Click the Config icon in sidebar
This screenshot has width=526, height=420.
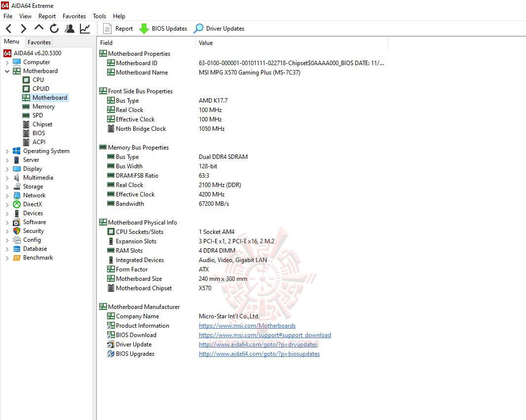[x=17, y=240]
